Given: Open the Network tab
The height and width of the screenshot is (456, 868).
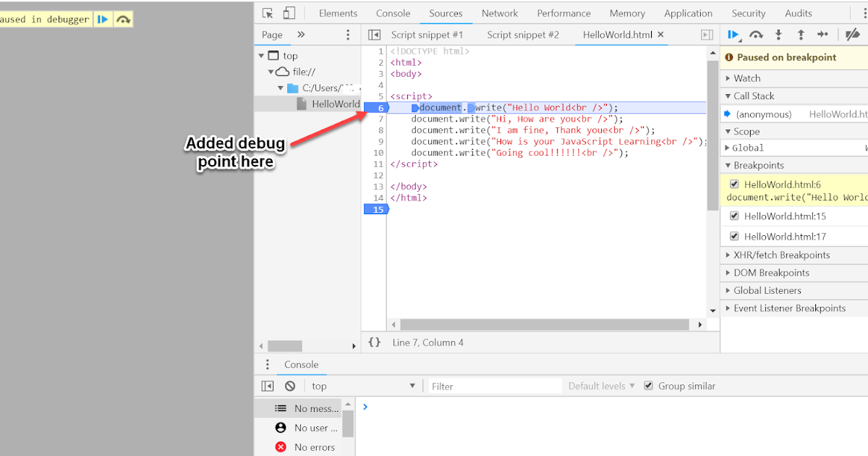Looking at the screenshot, I should (500, 13).
